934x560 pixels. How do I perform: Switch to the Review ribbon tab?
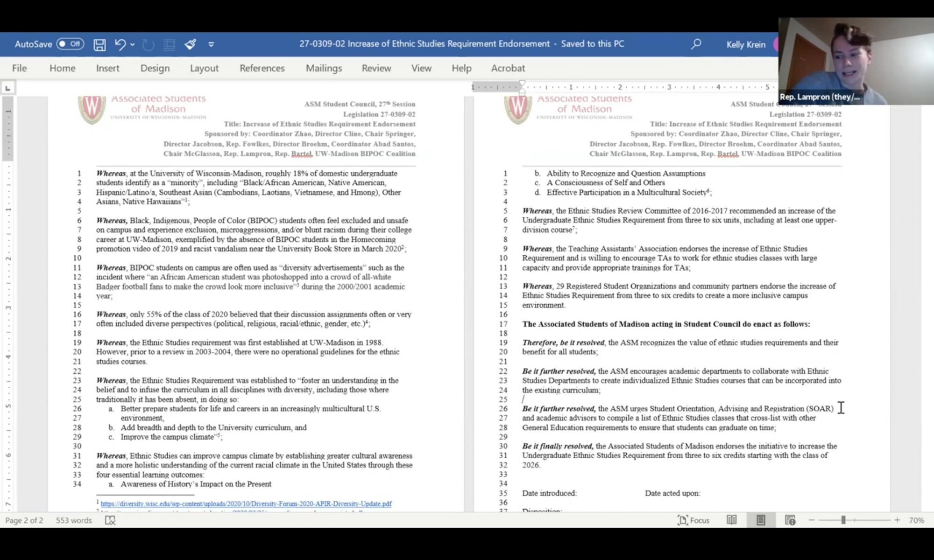(376, 68)
